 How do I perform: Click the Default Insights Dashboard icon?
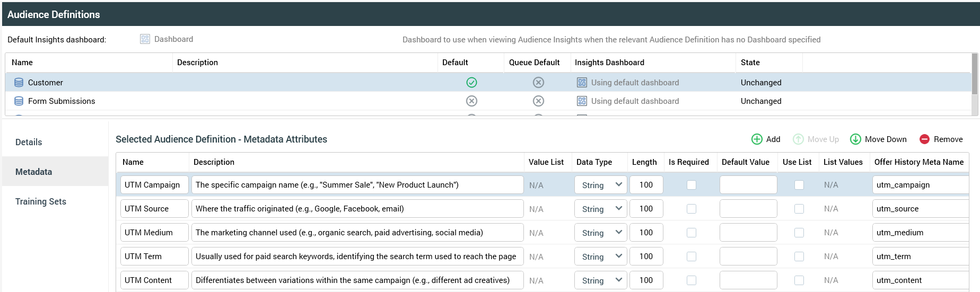coord(145,39)
